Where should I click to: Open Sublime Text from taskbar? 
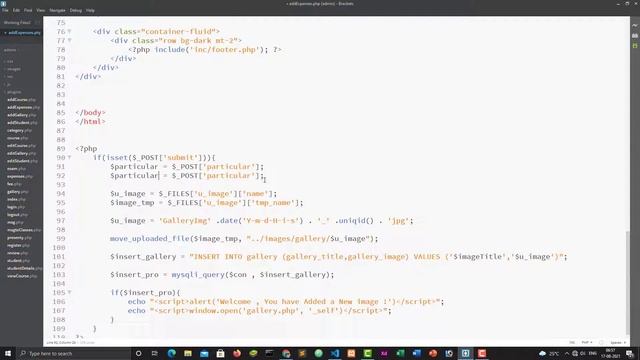coord(302,353)
